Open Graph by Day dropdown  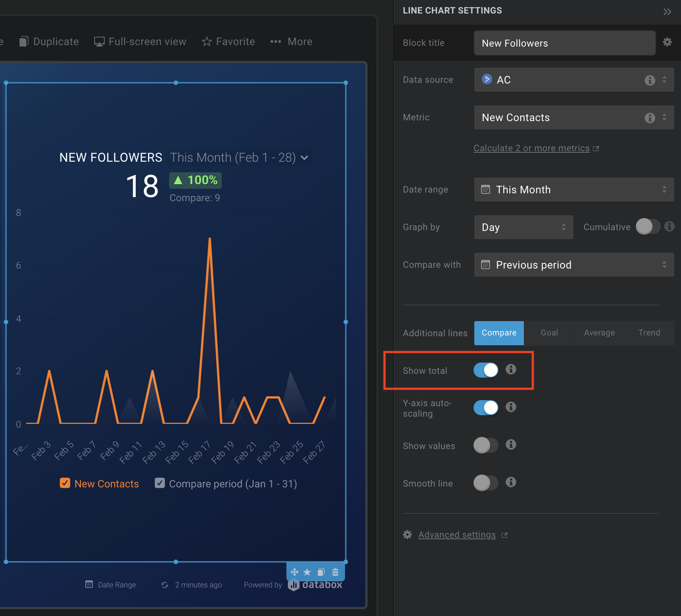point(524,227)
